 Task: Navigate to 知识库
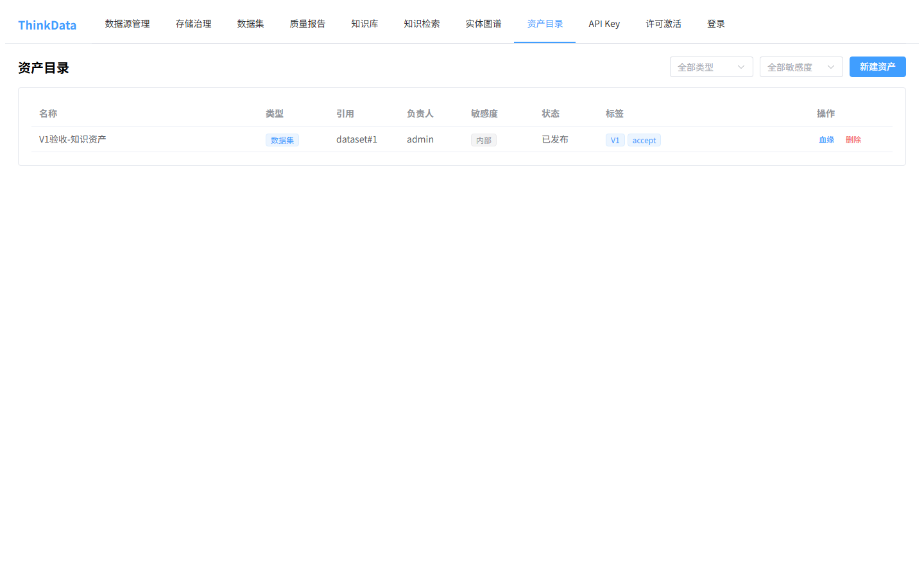pyautogui.click(x=364, y=24)
